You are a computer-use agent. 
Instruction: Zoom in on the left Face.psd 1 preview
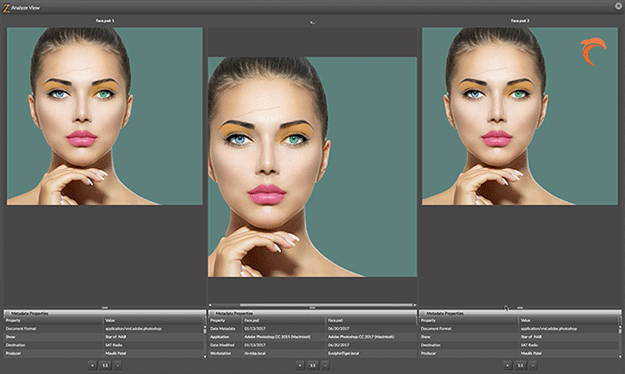(92, 365)
